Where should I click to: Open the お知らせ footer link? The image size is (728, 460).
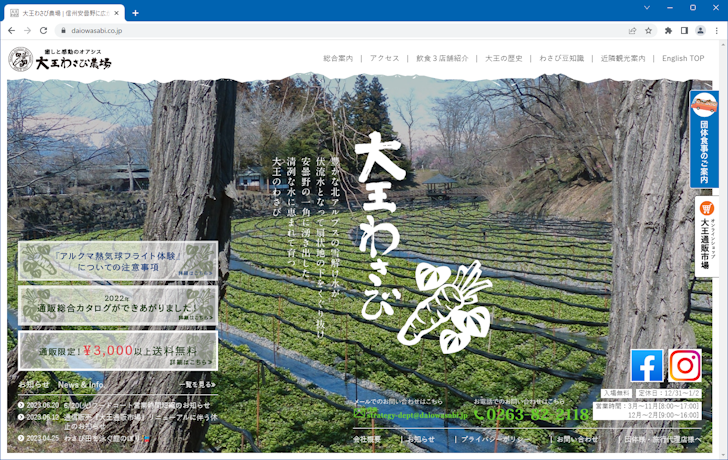(421, 439)
